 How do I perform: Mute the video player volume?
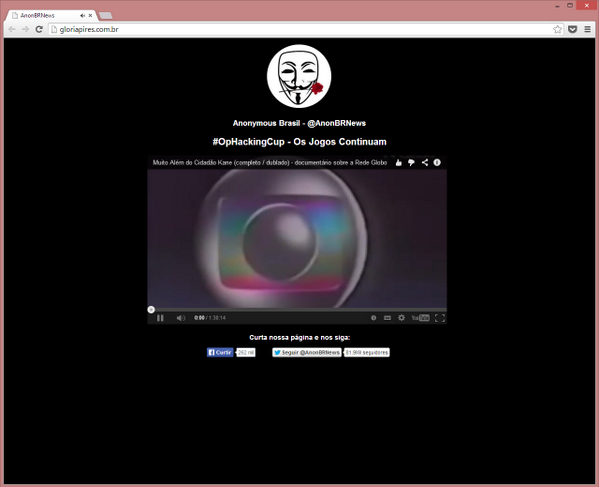tap(181, 318)
